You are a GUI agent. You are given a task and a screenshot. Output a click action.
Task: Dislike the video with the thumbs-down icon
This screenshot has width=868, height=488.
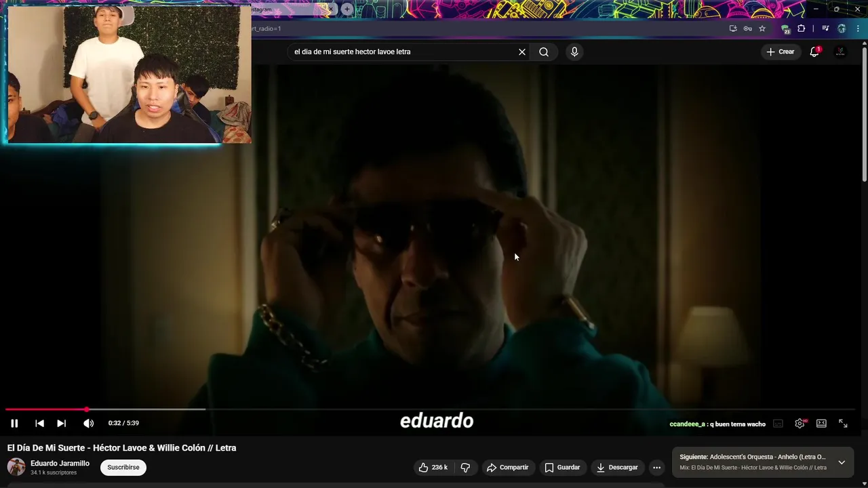tap(465, 467)
